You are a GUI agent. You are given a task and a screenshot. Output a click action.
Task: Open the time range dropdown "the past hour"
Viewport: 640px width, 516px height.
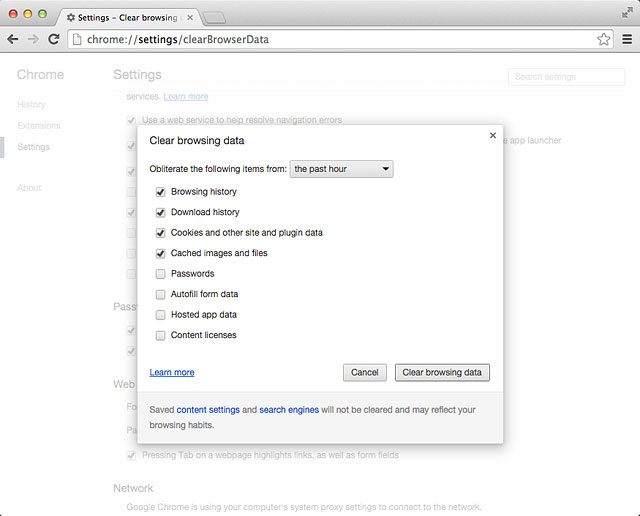pos(341,169)
